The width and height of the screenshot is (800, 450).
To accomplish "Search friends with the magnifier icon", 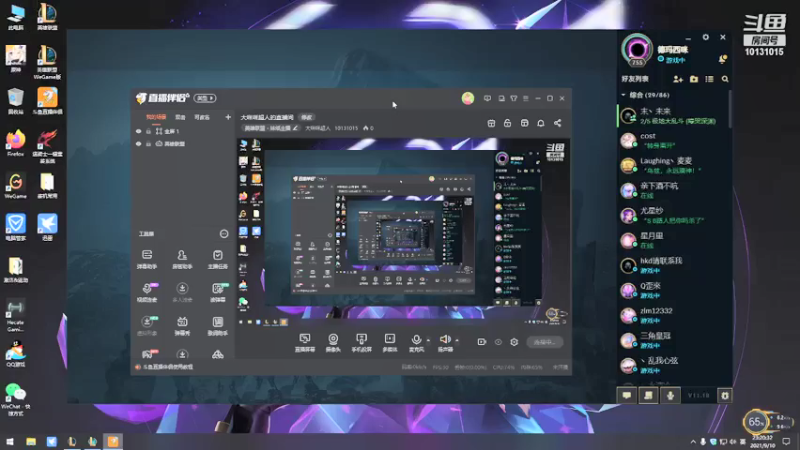I will (725, 79).
